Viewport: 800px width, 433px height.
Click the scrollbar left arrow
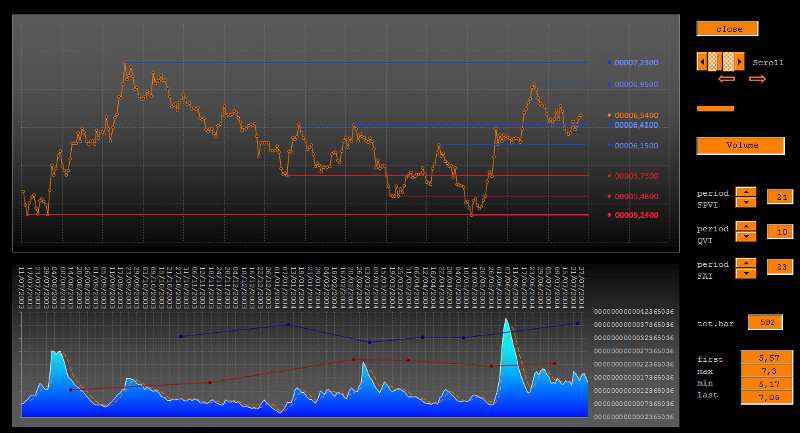click(701, 61)
